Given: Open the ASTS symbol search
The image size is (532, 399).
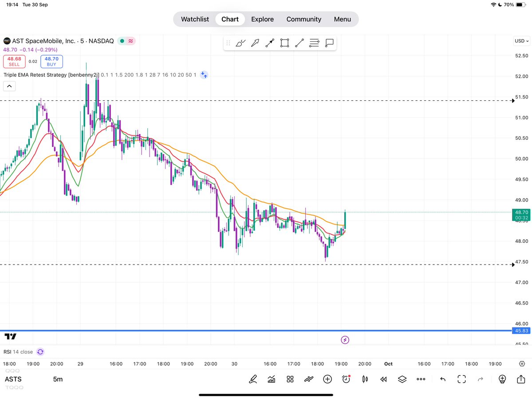Looking at the screenshot, I should click(x=13, y=379).
